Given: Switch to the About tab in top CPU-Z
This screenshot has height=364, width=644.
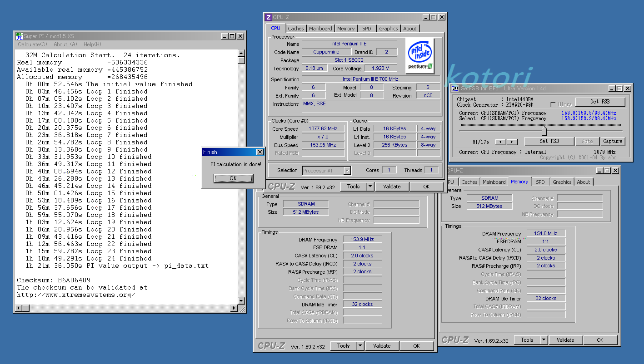Looking at the screenshot, I should pyautogui.click(x=410, y=29).
